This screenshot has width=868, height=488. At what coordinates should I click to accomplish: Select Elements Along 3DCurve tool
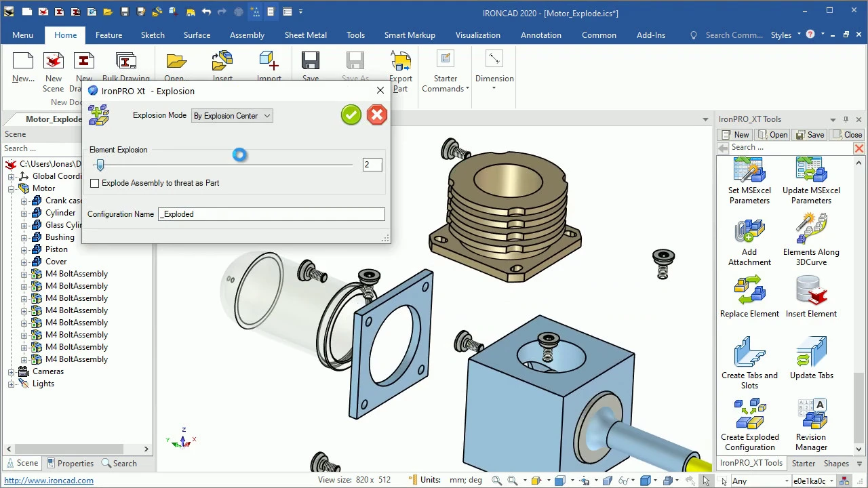point(811,239)
